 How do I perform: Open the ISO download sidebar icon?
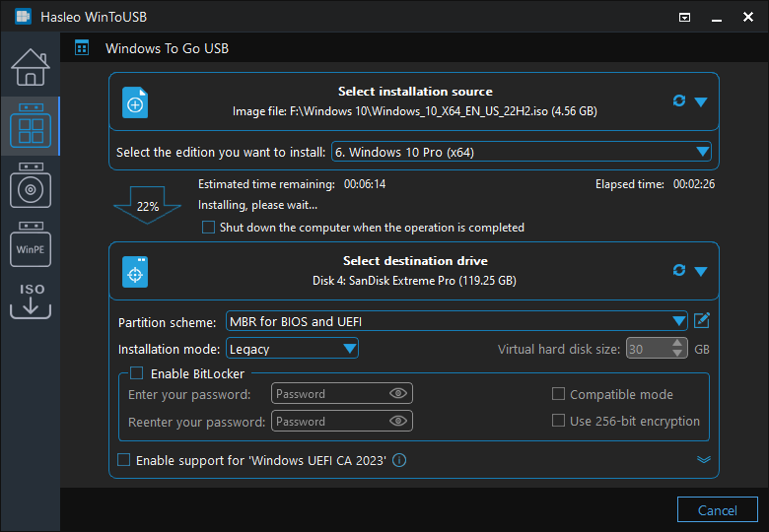click(x=31, y=300)
